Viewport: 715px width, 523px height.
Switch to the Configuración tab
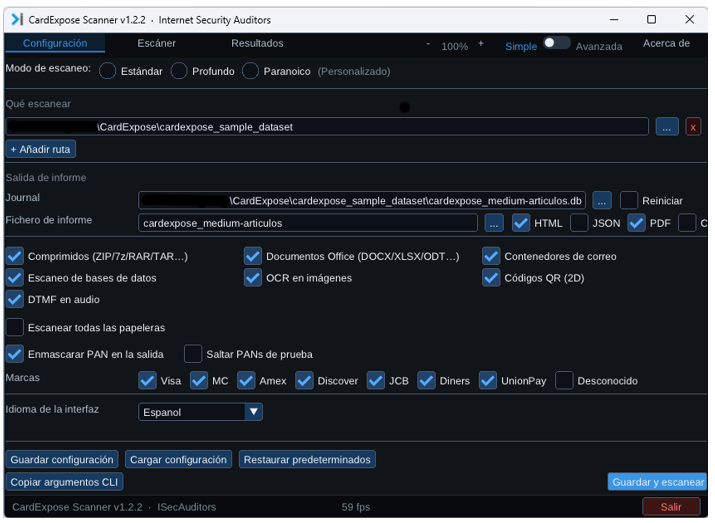[x=55, y=43]
